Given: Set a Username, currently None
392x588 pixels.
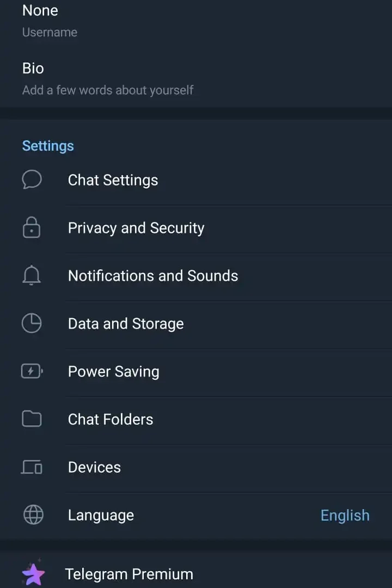Looking at the screenshot, I should [50, 20].
